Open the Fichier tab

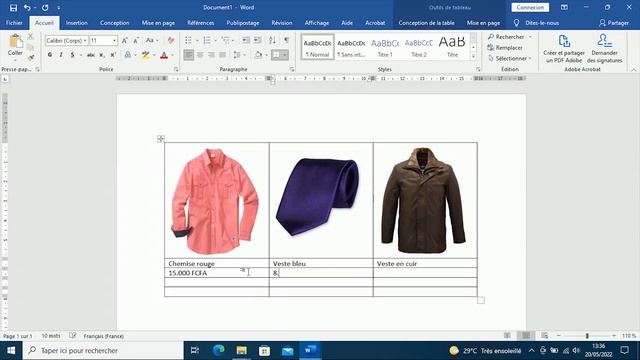(x=14, y=23)
